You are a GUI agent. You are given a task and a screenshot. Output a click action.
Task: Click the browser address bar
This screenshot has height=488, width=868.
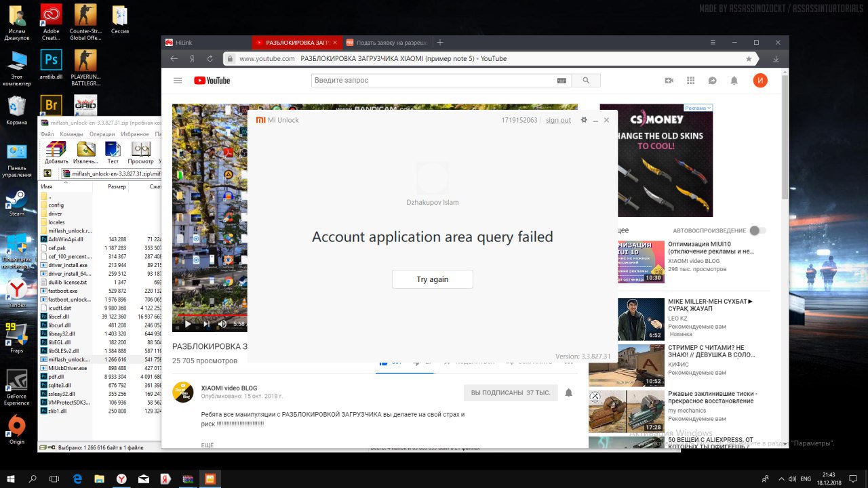tap(490, 59)
